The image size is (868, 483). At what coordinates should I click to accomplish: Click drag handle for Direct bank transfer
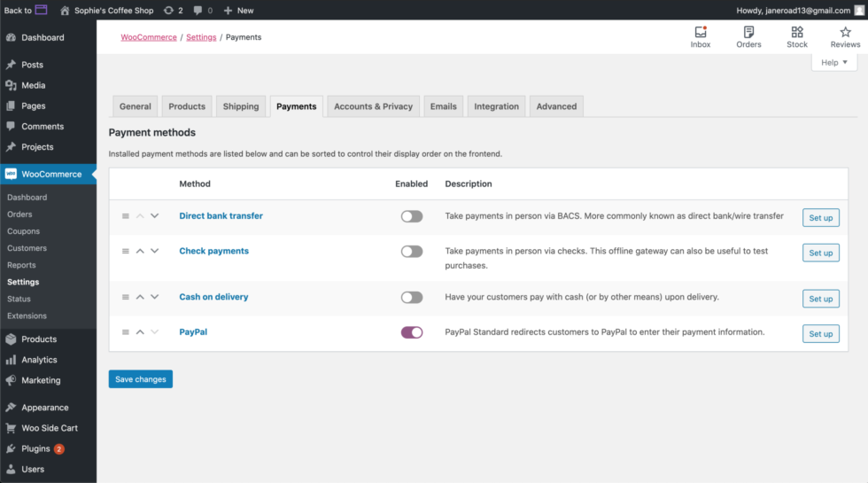pos(126,216)
